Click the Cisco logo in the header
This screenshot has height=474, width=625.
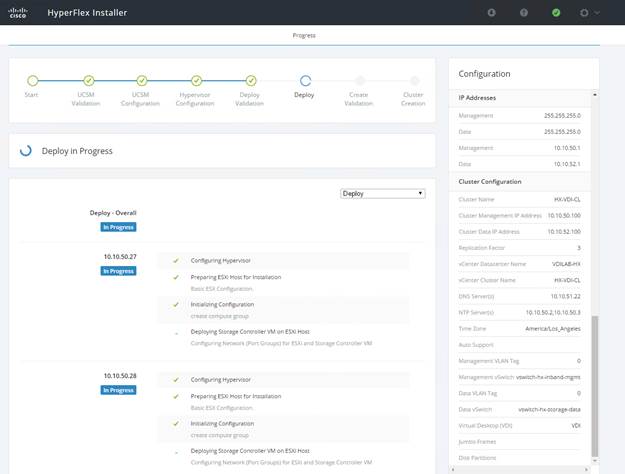click(18, 13)
